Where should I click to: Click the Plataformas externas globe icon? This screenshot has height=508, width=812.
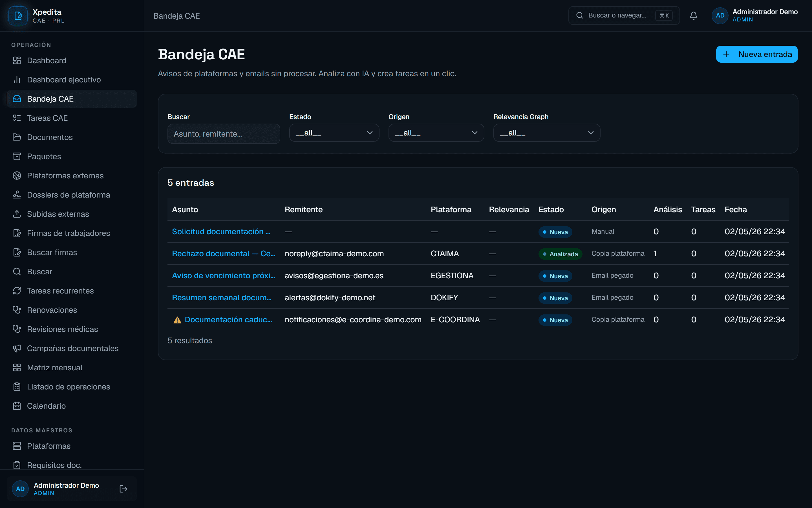pyautogui.click(x=17, y=175)
